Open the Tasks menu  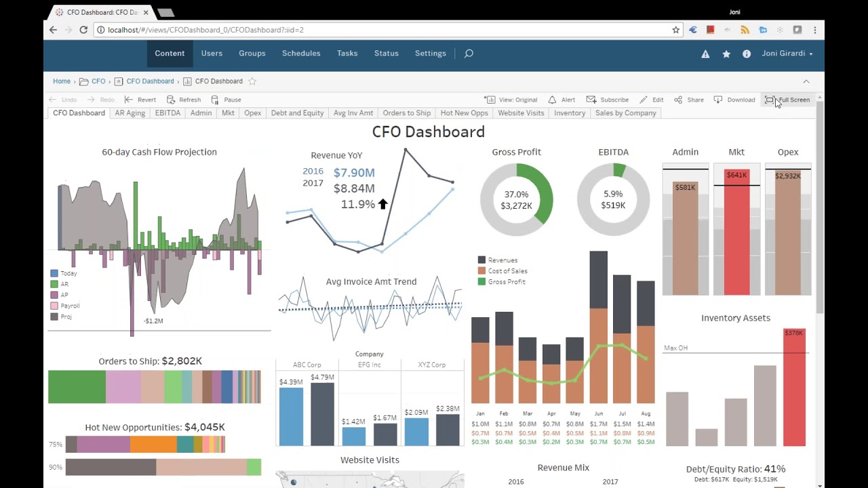click(347, 54)
